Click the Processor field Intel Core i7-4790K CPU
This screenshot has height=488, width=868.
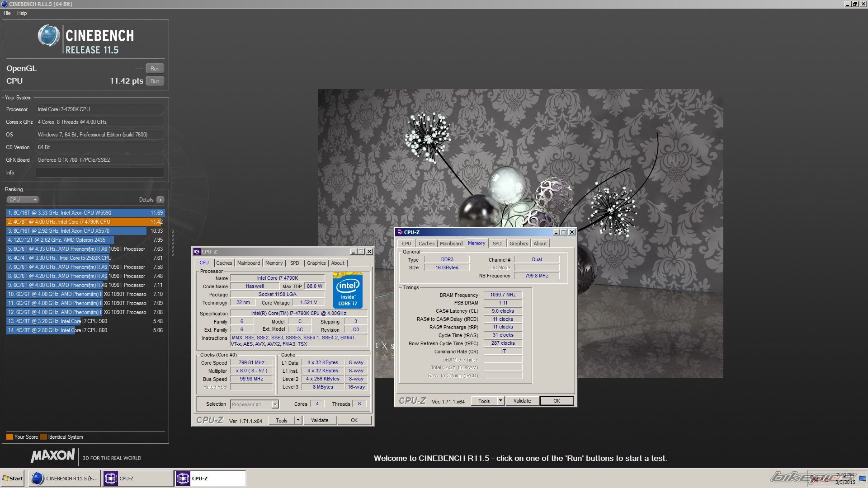click(x=100, y=109)
